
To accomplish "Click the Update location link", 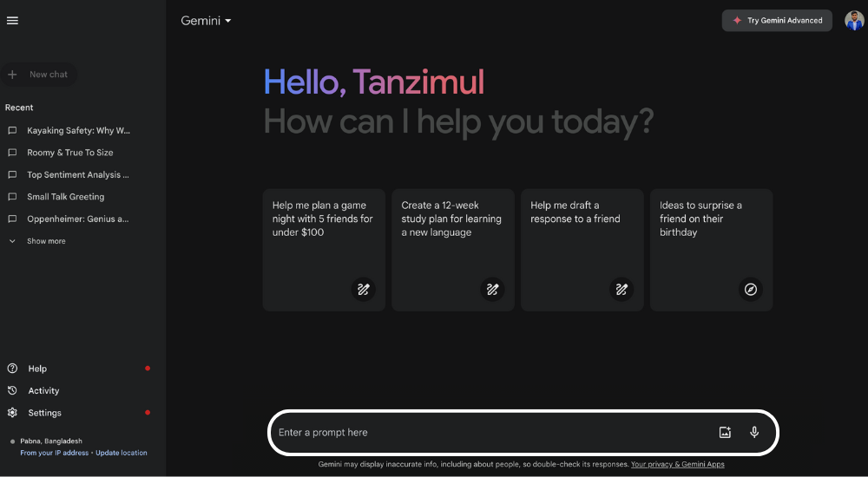I will click(122, 453).
